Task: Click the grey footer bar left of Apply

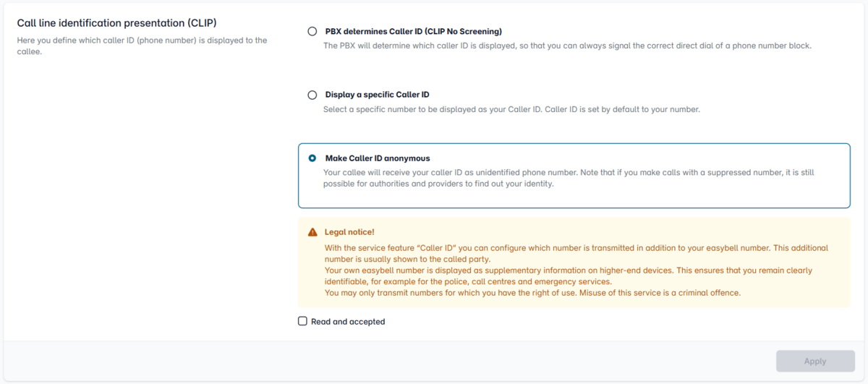Action: click(383, 361)
